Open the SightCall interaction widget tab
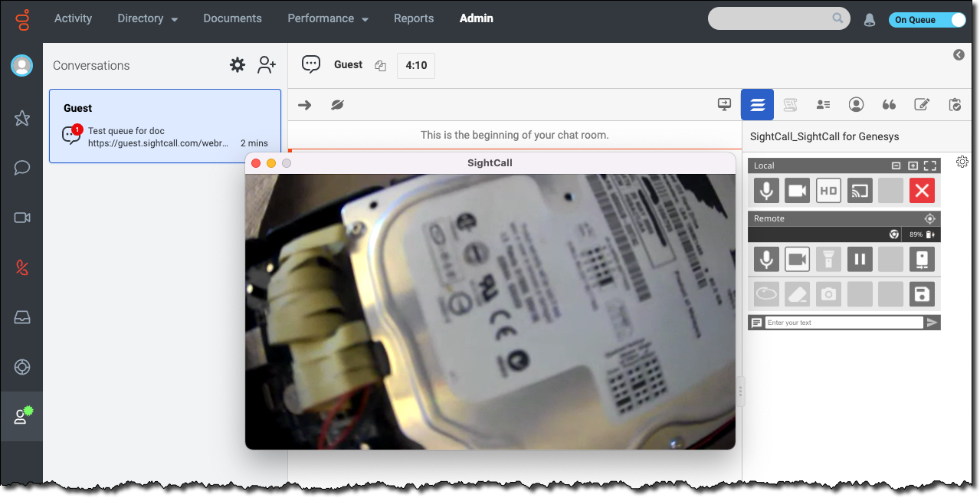The height and width of the screenshot is (498, 980). coord(757,105)
